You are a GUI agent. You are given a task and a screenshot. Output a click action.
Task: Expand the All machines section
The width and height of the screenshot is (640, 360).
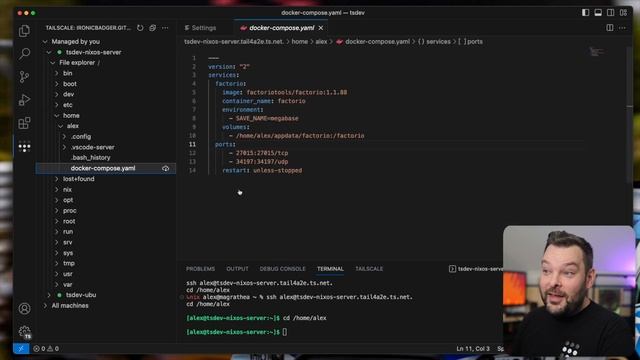pyautogui.click(x=45, y=306)
